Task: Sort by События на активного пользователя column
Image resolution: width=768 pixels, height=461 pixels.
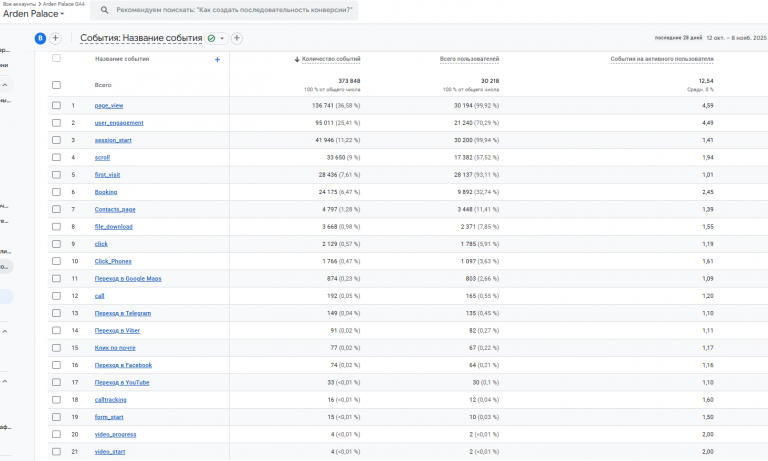Action: point(662,60)
